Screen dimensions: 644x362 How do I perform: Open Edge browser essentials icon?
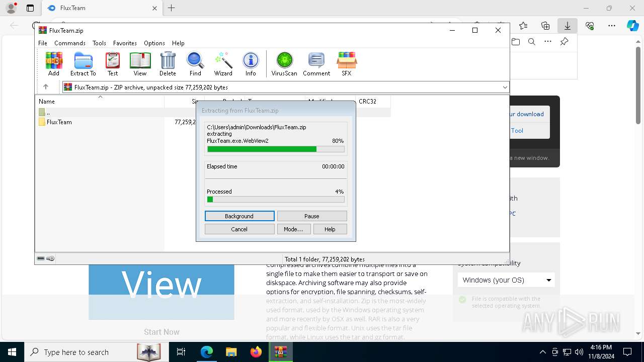(590, 26)
